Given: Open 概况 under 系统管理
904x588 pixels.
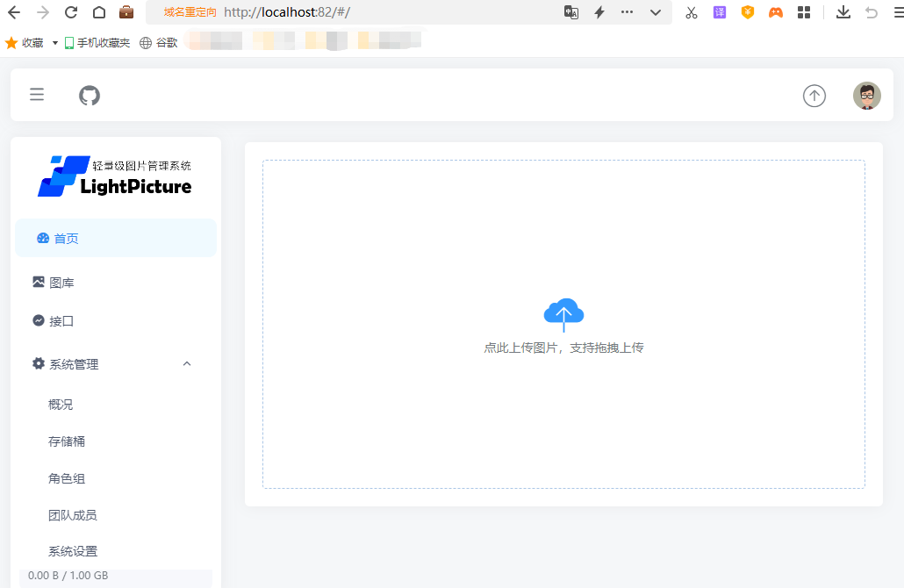Looking at the screenshot, I should pos(61,405).
